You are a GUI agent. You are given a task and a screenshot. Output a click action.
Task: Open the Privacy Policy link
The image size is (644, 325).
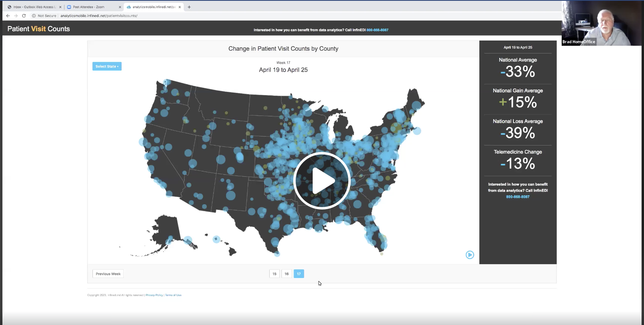[154, 295]
